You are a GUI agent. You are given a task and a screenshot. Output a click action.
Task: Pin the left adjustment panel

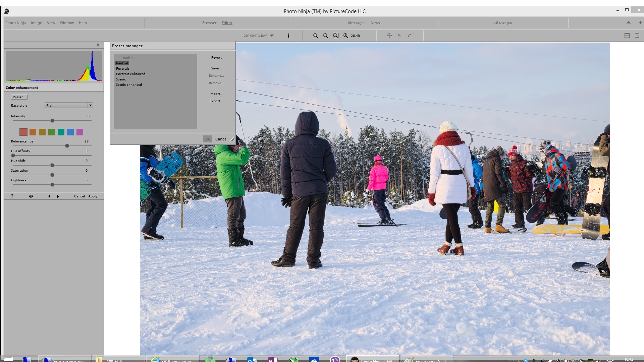point(98,45)
